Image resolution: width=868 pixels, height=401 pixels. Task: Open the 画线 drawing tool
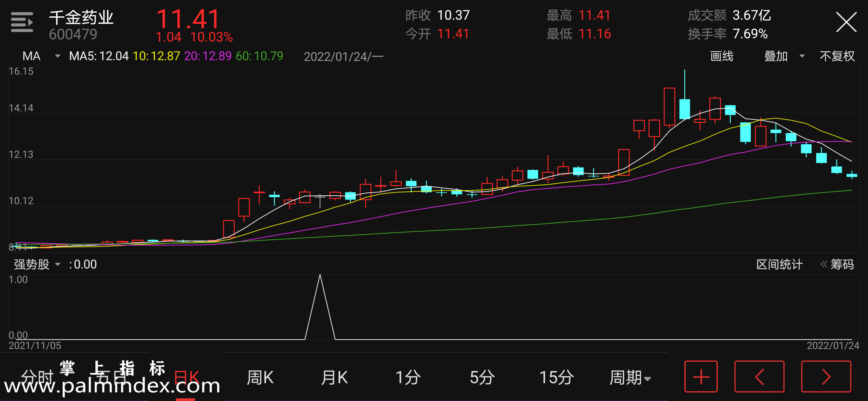click(x=722, y=56)
